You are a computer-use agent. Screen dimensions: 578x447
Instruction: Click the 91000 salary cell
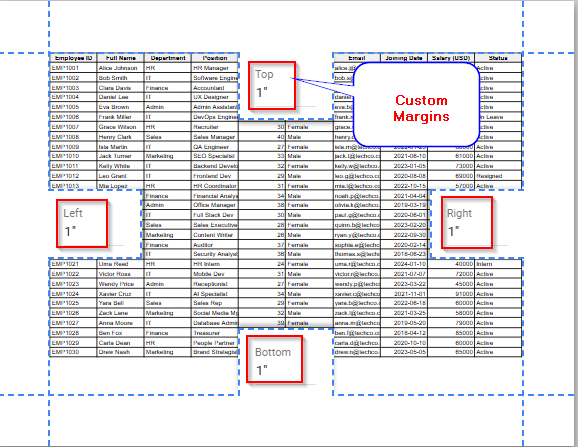click(451, 294)
